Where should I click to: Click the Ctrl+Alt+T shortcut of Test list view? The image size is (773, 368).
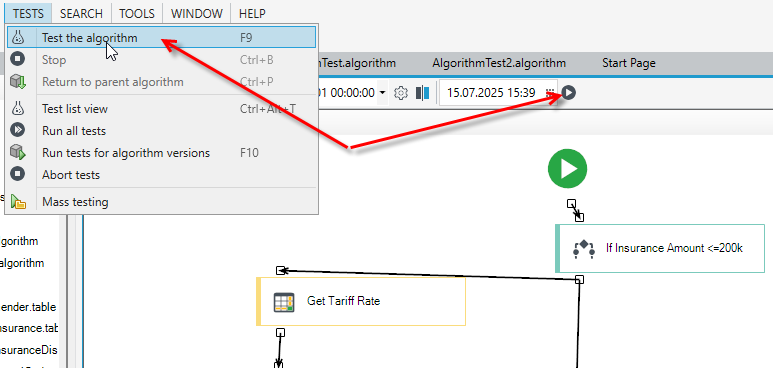(268, 109)
